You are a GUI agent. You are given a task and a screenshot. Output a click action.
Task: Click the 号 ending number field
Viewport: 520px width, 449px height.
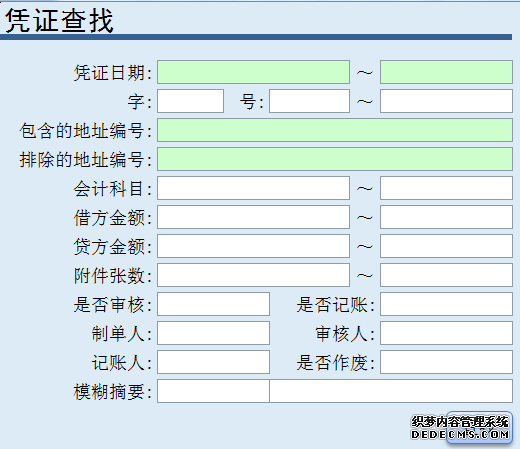coord(446,101)
